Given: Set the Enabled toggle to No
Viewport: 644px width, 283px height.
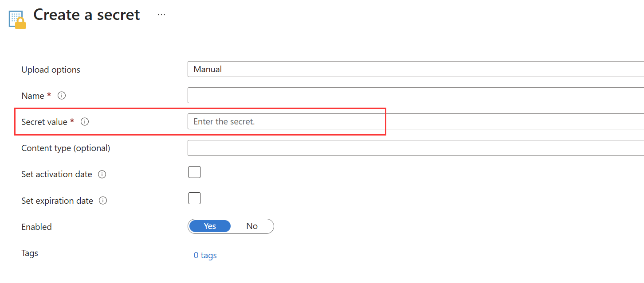Looking at the screenshot, I should [252, 226].
